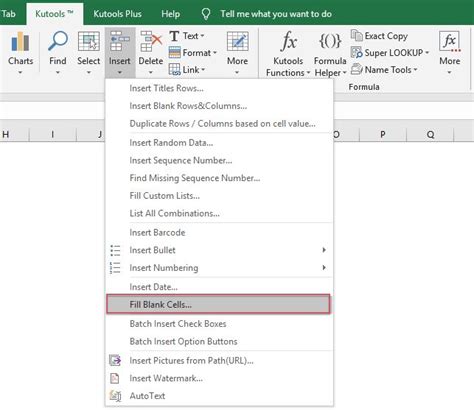Choose List All Combinations menu item

219,213
